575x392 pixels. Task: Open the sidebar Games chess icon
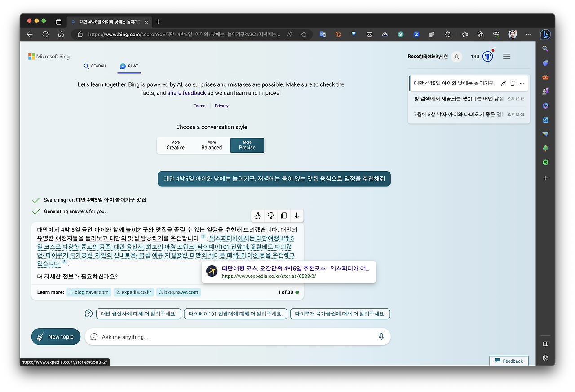tap(545, 91)
